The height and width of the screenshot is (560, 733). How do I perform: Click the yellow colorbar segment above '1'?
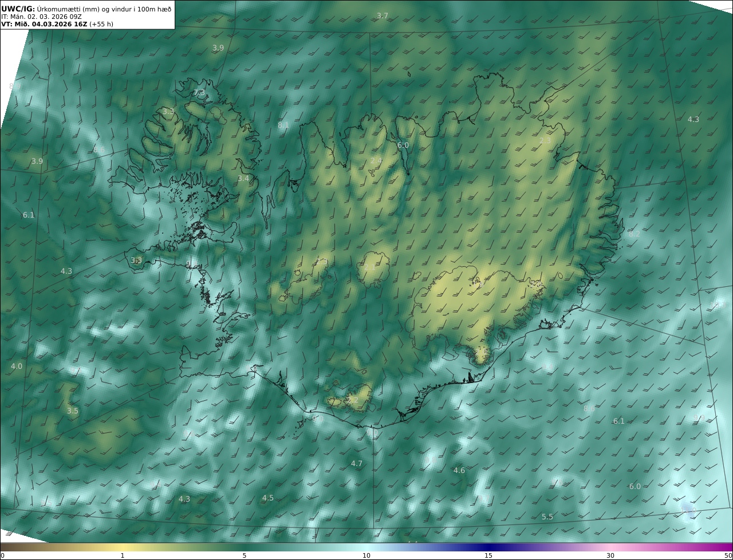[123, 547]
